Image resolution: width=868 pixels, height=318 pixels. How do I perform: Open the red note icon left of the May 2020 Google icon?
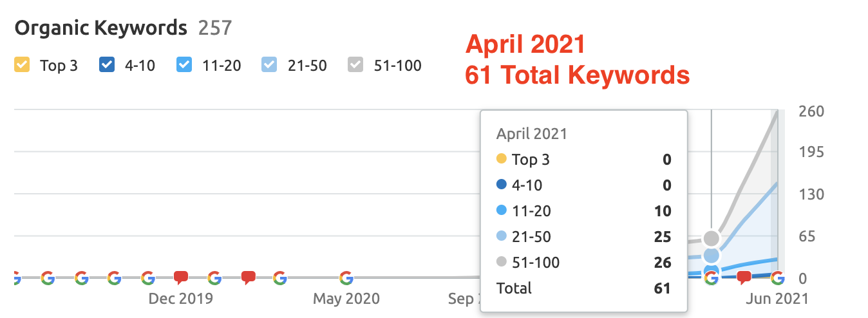point(248,278)
